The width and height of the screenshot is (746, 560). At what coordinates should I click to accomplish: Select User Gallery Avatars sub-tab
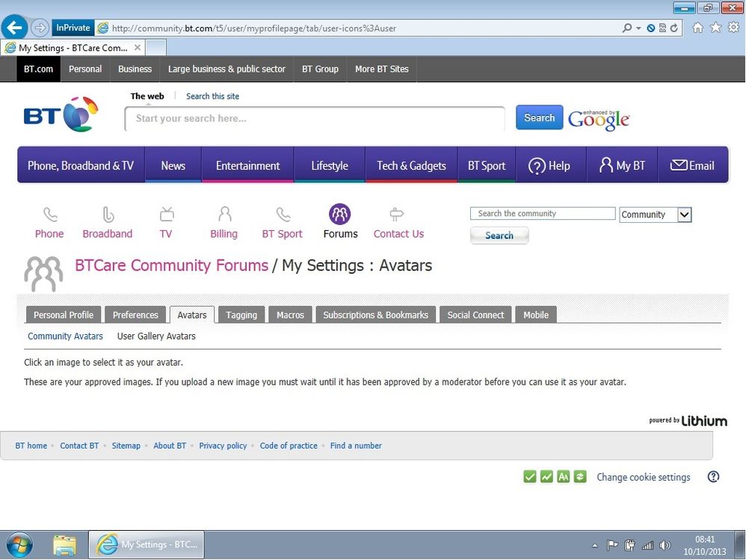(x=156, y=336)
